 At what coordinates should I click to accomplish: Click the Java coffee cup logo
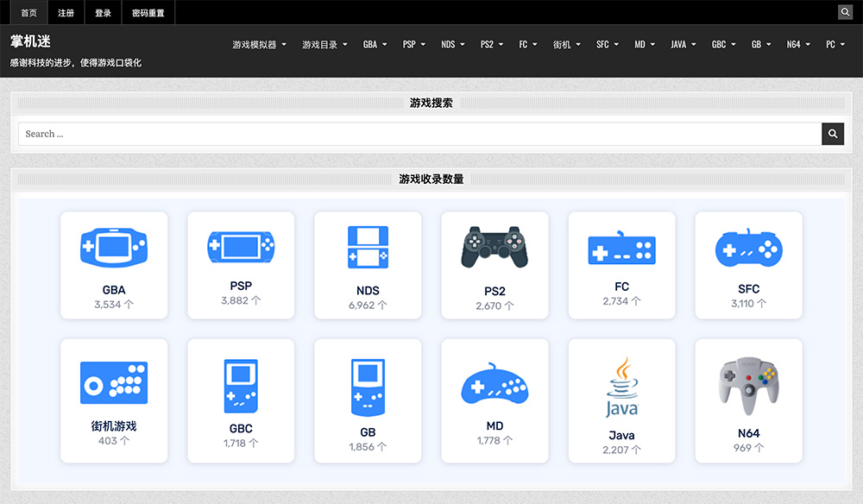pyautogui.click(x=622, y=387)
